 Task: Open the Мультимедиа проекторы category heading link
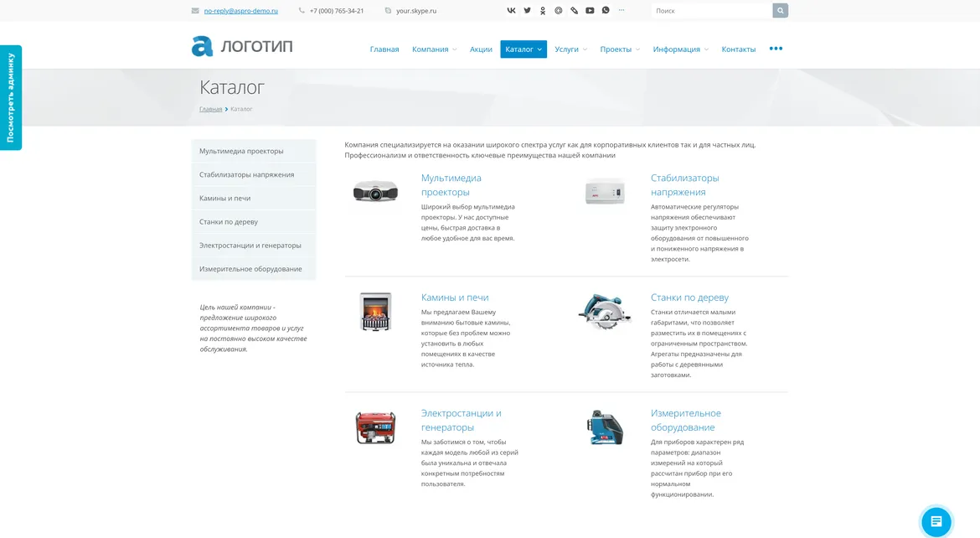coord(451,185)
